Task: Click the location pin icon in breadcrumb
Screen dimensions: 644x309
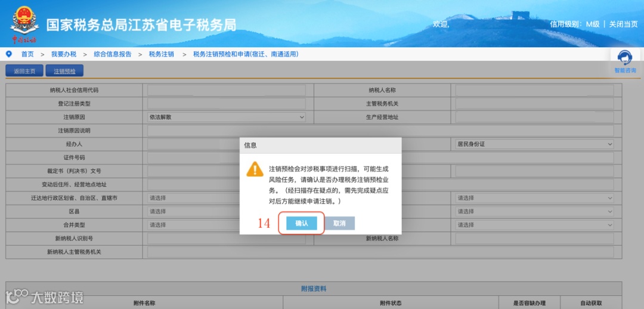Action: click(x=9, y=54)
